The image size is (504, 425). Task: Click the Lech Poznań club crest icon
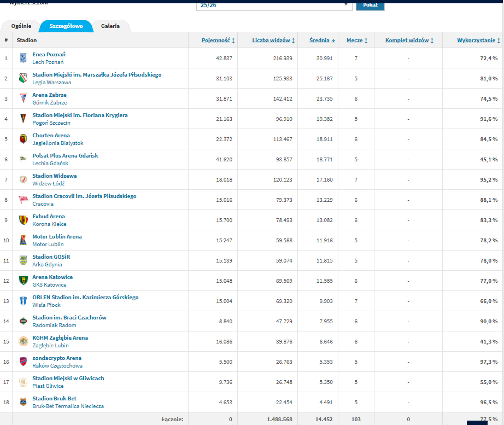tap(23, 58)
